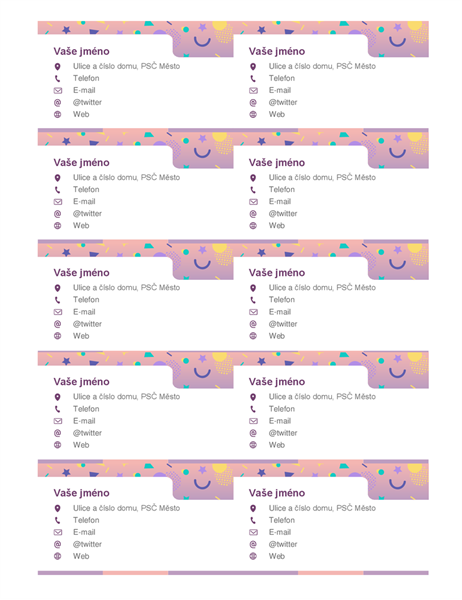Click the striped color bar at page bottom

(233, 573)
